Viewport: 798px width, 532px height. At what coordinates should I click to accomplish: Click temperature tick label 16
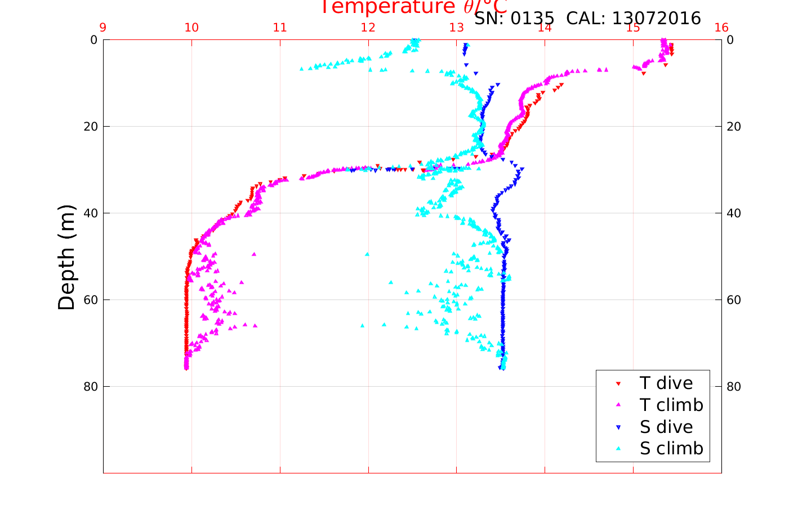(x=721, y=28)
